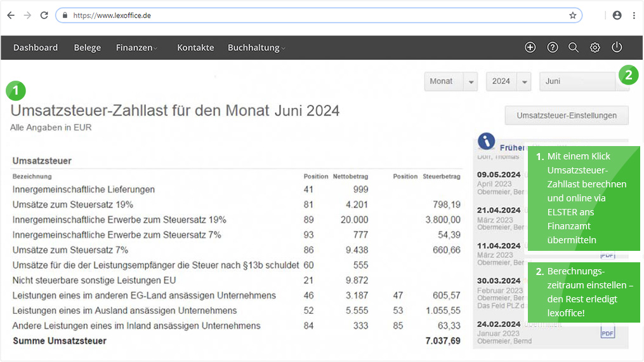Open the settings gear icon
Viewport: 644px width, 362px height.
[x=595, y=48]
